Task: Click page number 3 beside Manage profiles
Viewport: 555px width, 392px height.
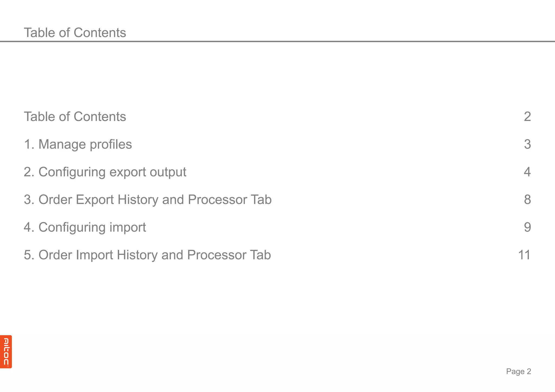Action: click(527, 144)
